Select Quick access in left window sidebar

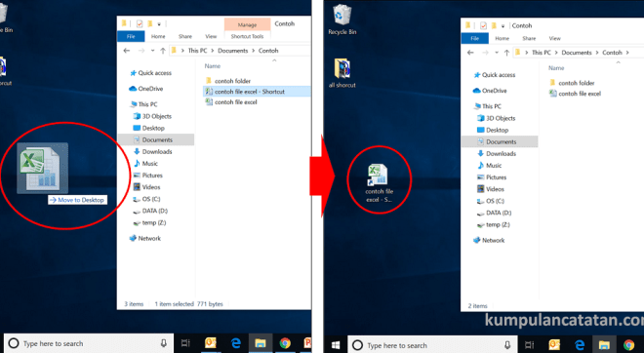(150, 73)
